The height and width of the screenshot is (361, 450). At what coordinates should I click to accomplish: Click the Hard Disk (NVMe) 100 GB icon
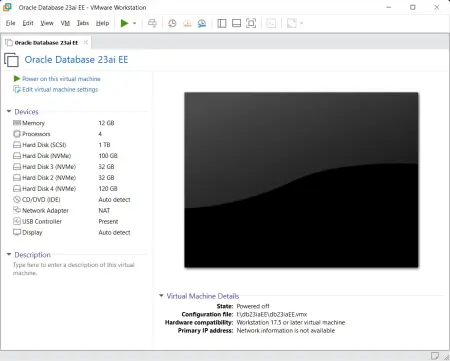pyautogui.click(x=17, y=156)
